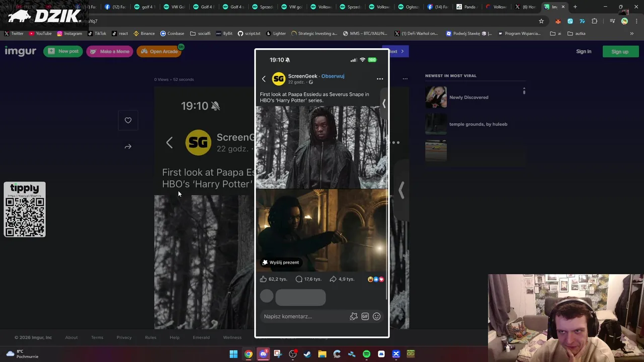
Task: Click the Wyślij prezent button
Action: coord(281,262)
